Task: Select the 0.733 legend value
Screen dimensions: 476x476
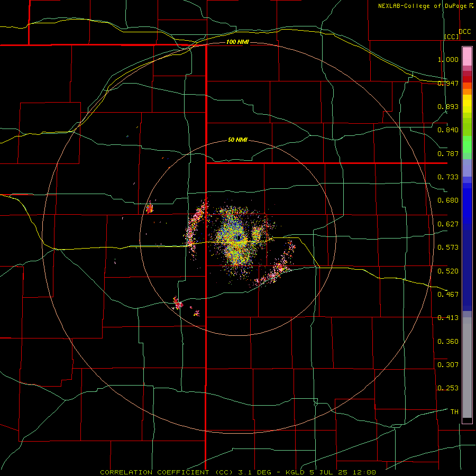Action: tap(448, 177)
